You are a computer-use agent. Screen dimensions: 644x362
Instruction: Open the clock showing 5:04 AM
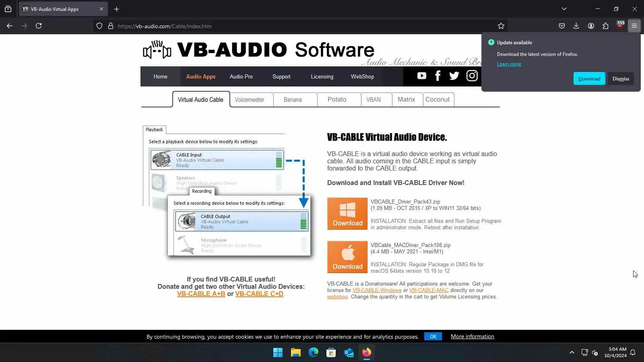[x=615, y=352]
